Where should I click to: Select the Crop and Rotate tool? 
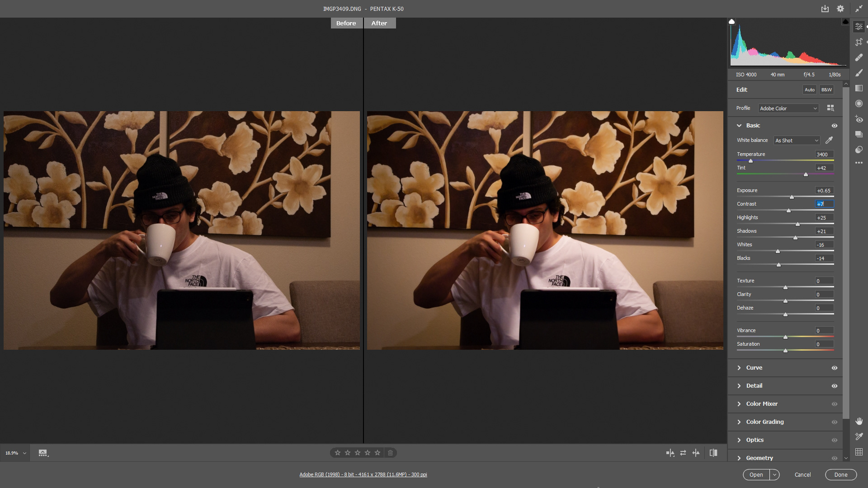(x=859, y=42)
